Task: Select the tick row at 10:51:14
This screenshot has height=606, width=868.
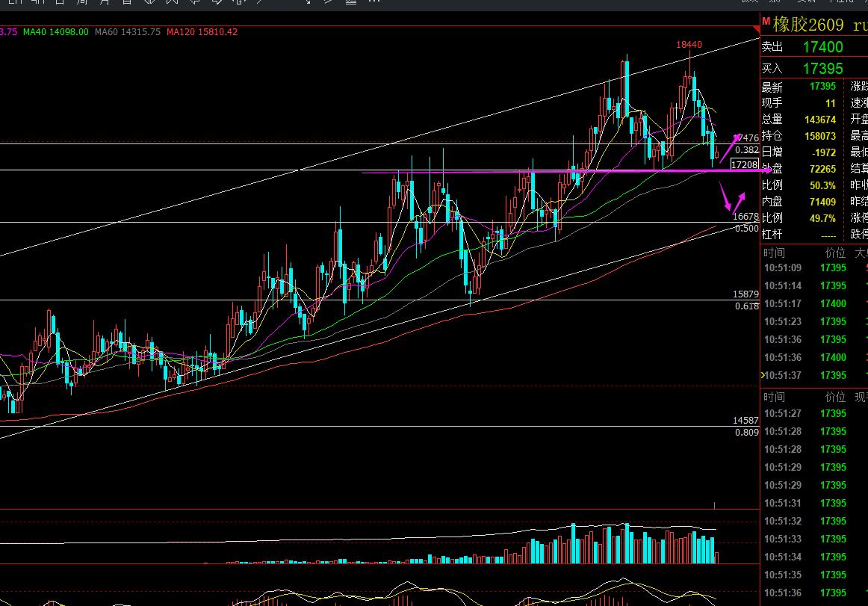Action: click(814, 286)
